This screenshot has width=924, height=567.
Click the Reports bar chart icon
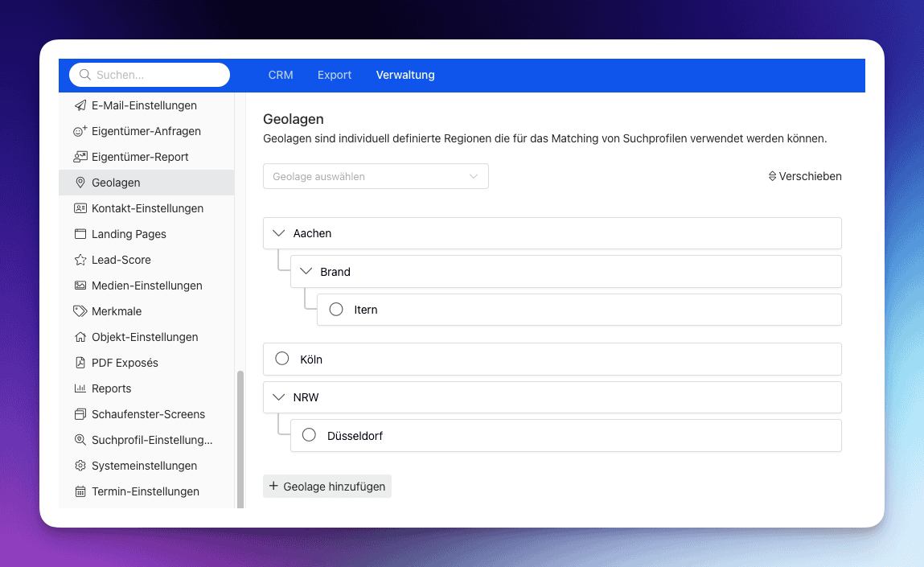[80, 388]
